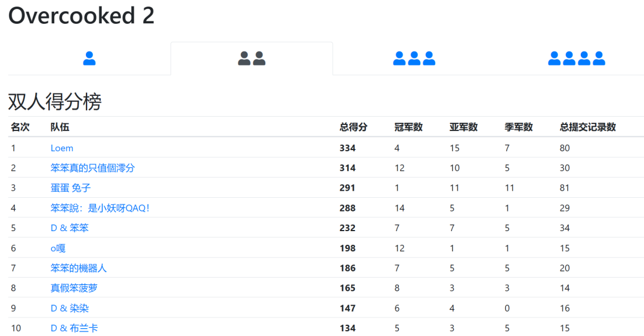
Task: Select the two-player leaderboard icon
Action: coord(252,58)
